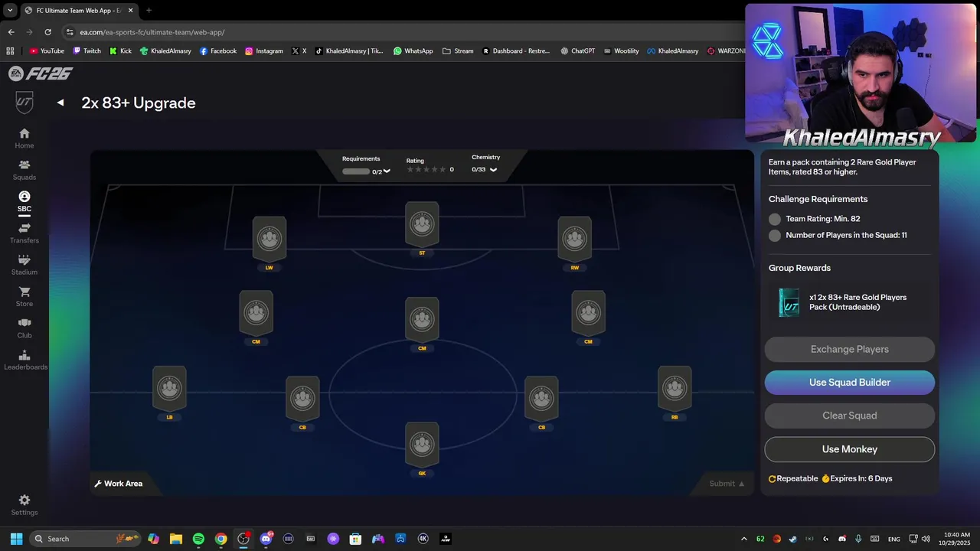The height and width of the screenshot is (551, 980).
Task: Click the UT shield logo
Action: click(x=24, y=103)
